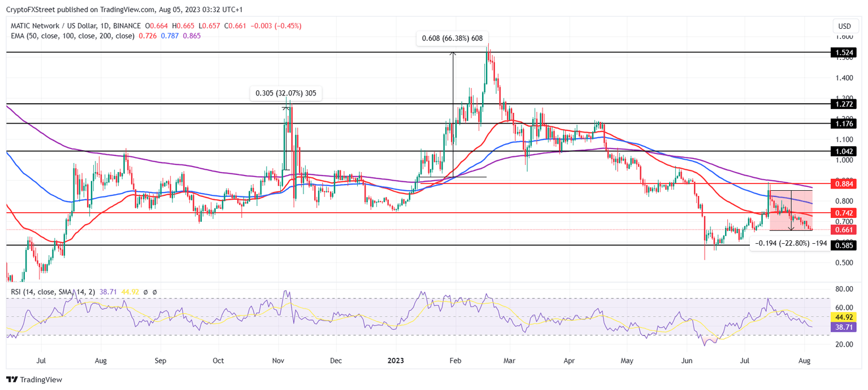Click the 0.585 support price tag
The height and width of the screenshot is (390, 868).
coord(844,246)
